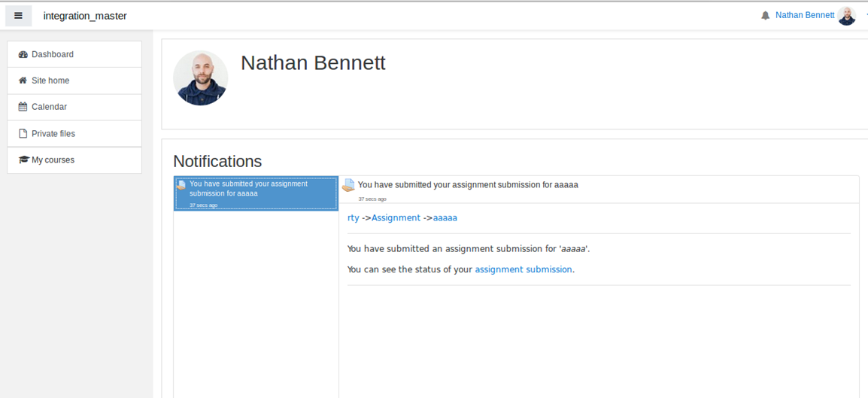Viewport: 868px width, 398px height.
Task: Click the small user avatar in header
Action: pyautogui.click(x=846, y=16)
